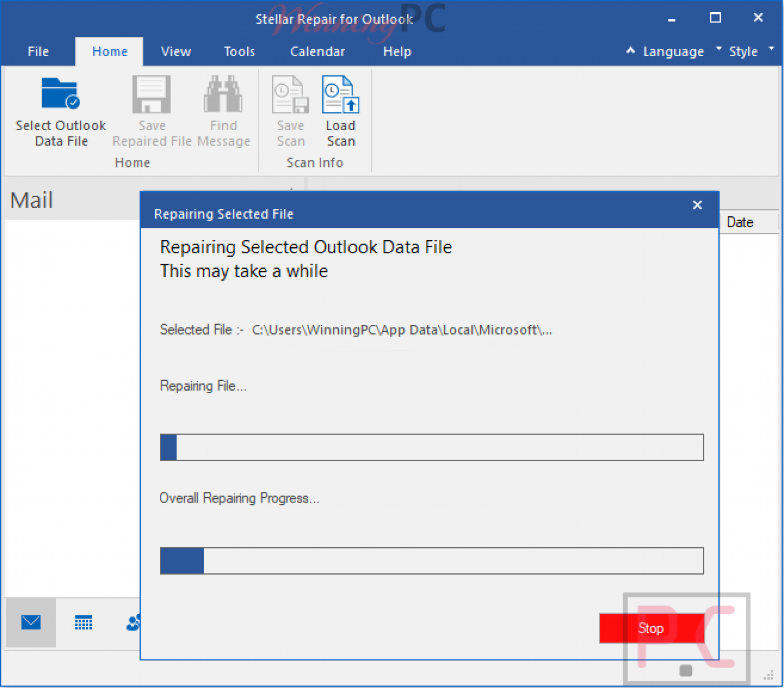The width and height of the screenshot is (784, 688).
Task: Close the Repairing Selected File dialog
Action: click(697, 205)
